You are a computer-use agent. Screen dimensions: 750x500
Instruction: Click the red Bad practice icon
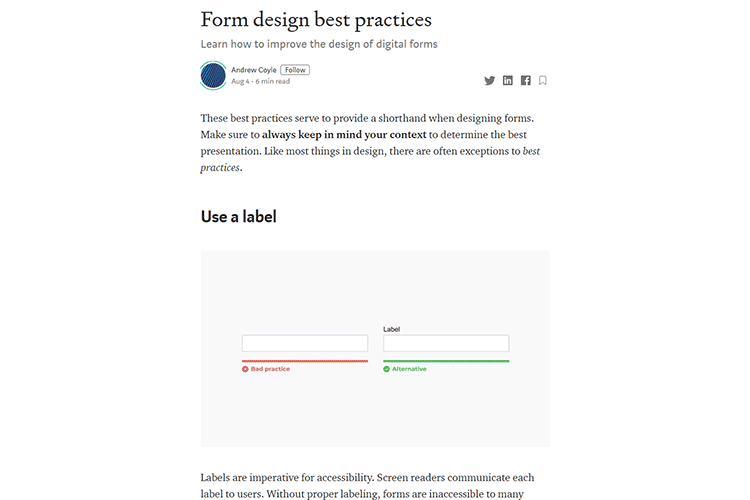tap(245, 369)
